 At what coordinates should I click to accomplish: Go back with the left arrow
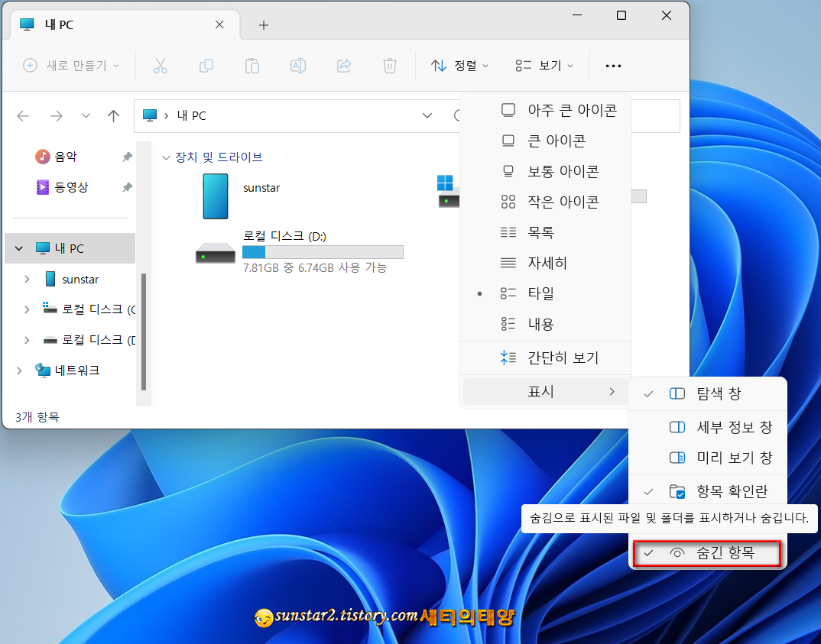(23, 115)
